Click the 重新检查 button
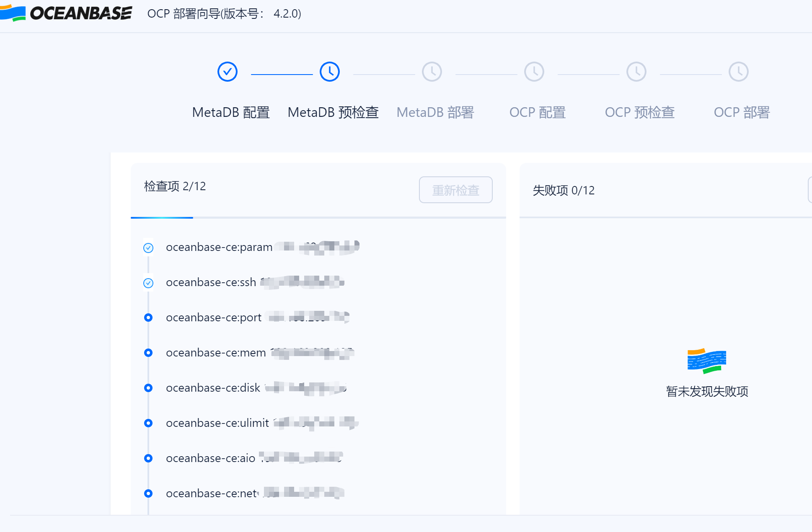Viewport: 812px width, 532px height. [x=456, y=190]
